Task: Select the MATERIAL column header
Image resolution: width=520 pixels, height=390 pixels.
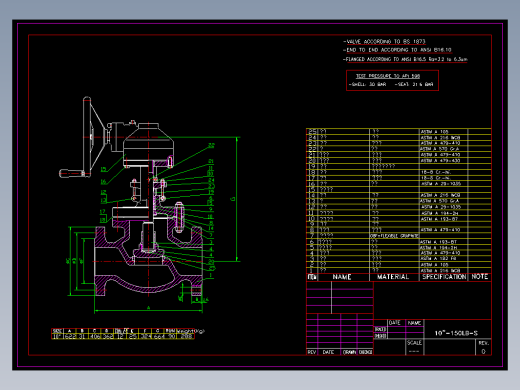Action: coord(393,277)
